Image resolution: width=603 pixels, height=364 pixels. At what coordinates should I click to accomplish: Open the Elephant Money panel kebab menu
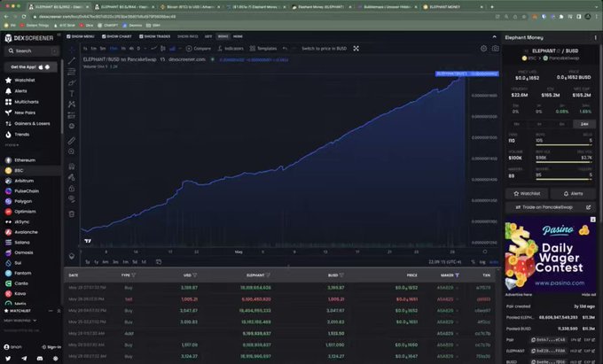click(595, 37)
